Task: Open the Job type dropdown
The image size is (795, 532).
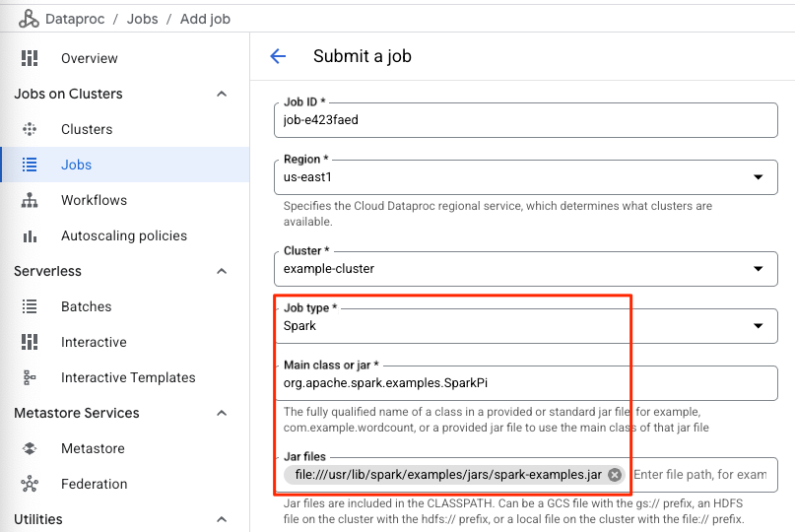Action: pos(758,326)
